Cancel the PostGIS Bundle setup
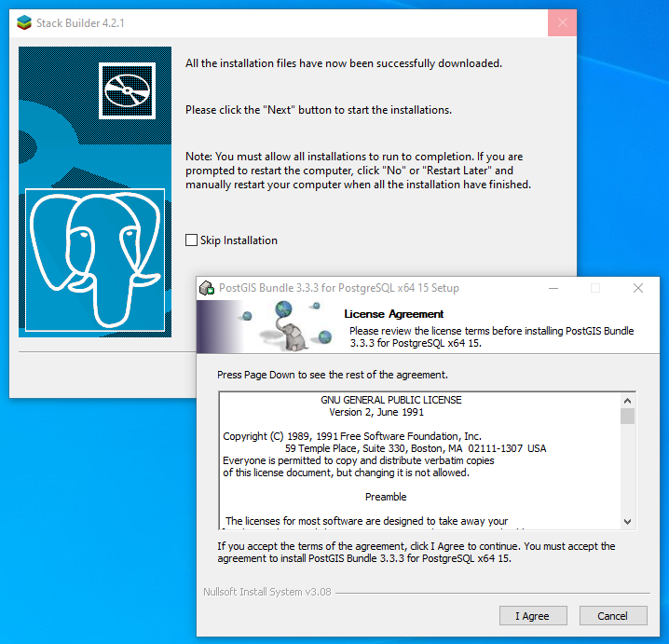669x644 pixels. click(613, 616)
